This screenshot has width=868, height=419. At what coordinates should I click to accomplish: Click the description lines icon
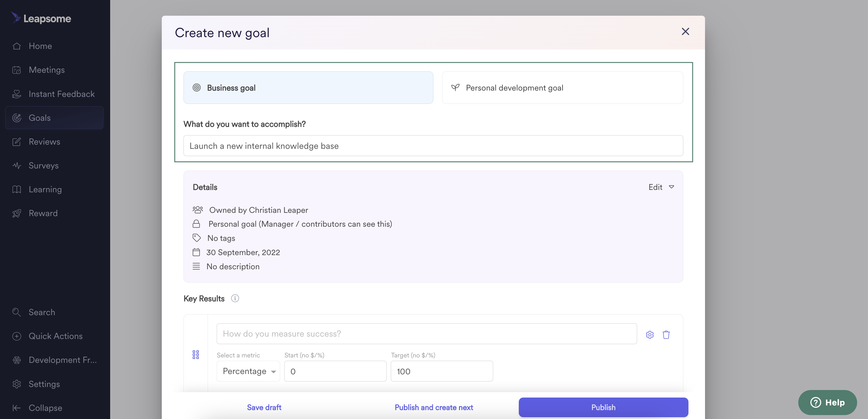pos(196,266)
